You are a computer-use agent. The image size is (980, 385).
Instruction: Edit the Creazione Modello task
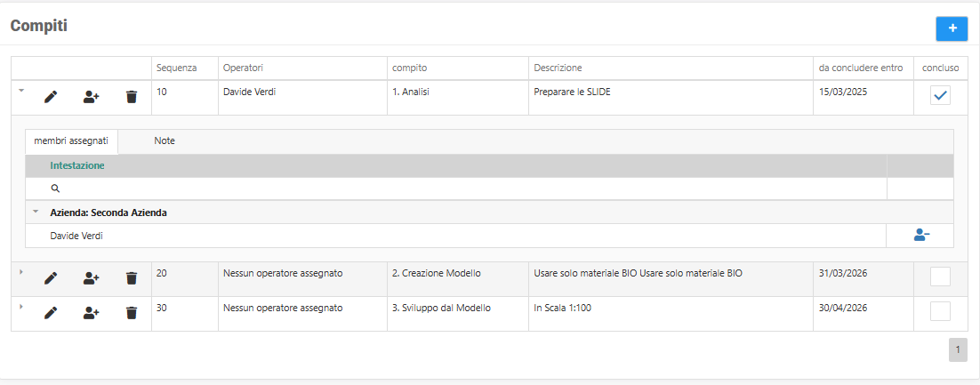pos(51,278)
